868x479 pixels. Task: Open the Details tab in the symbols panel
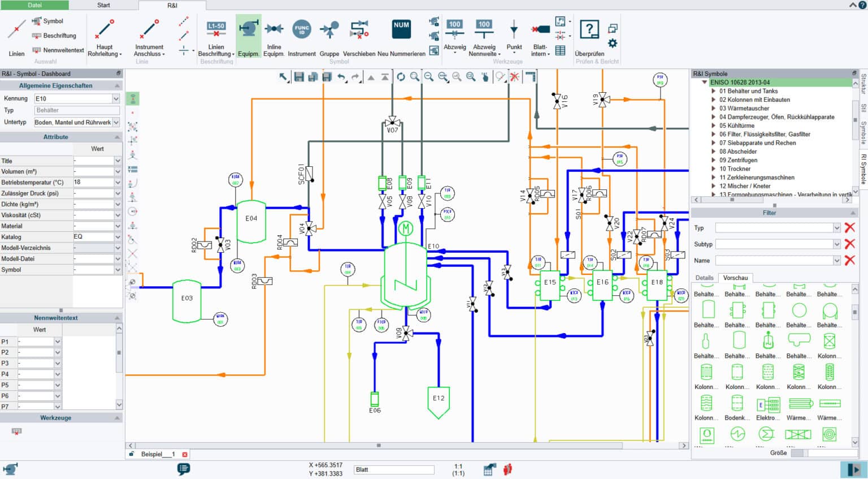click(704, 278)
